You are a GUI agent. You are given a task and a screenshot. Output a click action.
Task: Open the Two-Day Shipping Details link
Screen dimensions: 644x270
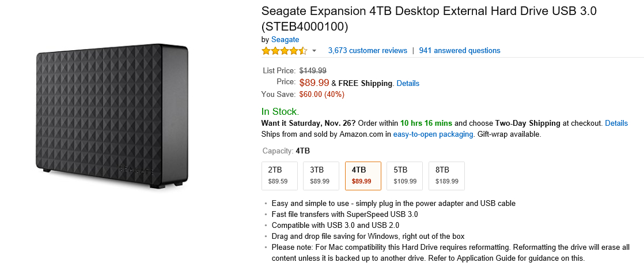pos(616,123)
